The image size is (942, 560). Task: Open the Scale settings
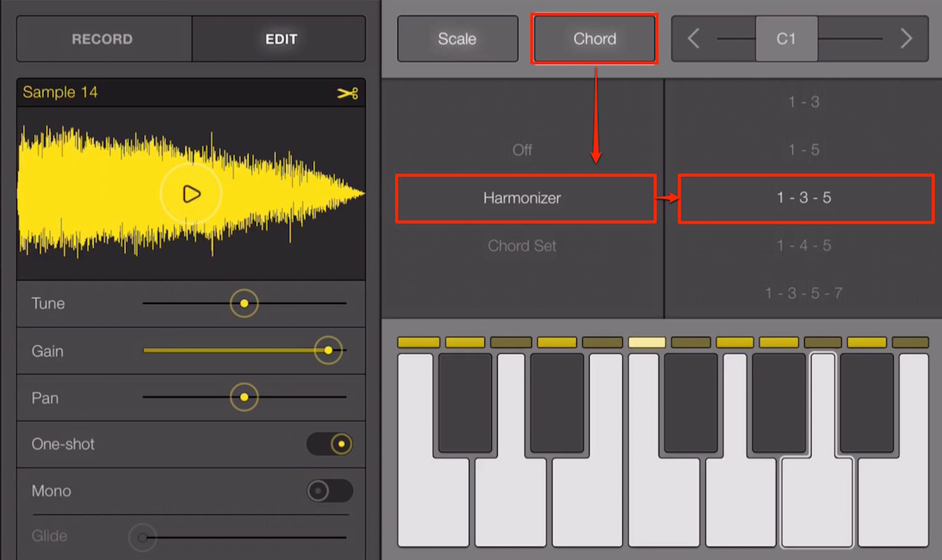[x=458, y=39]
